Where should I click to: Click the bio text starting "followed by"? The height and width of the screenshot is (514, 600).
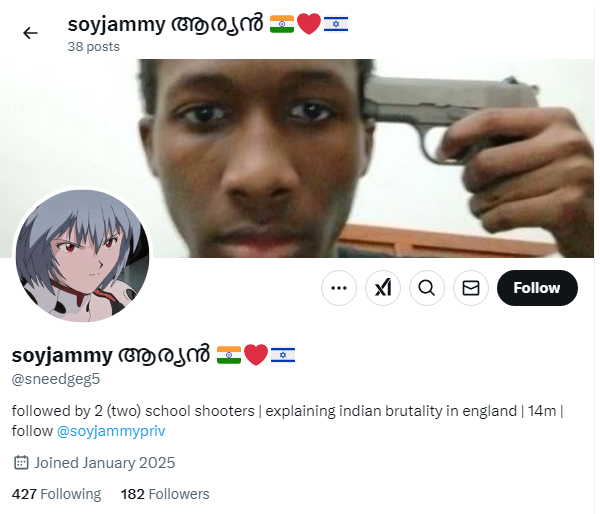point(287,421)
